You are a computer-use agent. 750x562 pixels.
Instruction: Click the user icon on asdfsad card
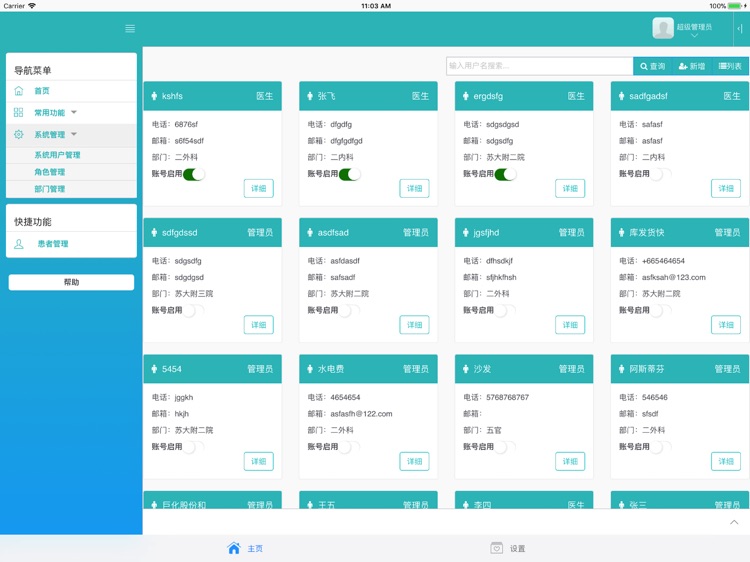(310, 232)
